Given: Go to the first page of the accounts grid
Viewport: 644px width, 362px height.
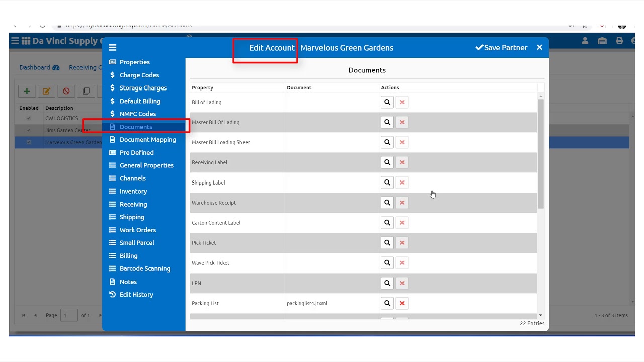Looking at the screenshot, I should click(23, 315).
